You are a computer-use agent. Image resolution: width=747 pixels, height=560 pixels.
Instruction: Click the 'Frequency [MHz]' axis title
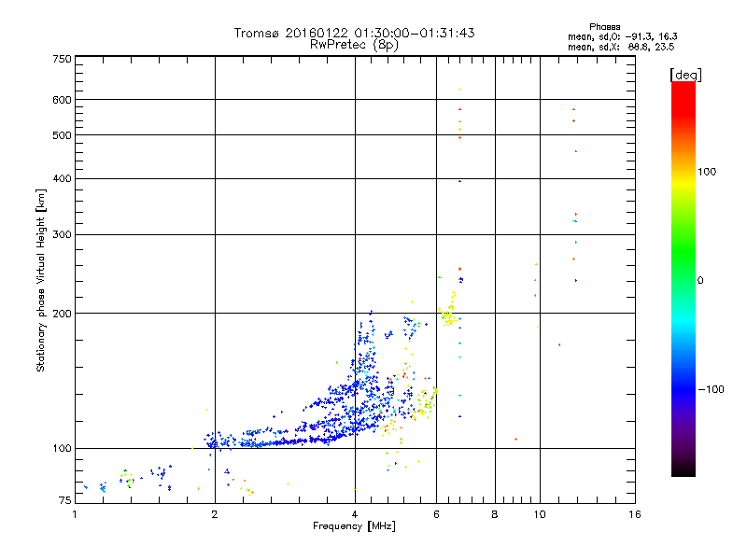[x=354, y=526]
